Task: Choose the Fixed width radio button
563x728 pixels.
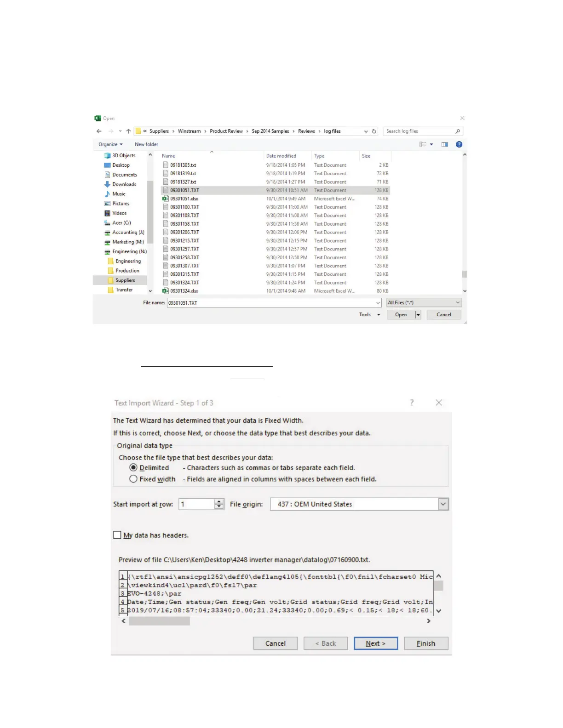Action: coord(133,479)
